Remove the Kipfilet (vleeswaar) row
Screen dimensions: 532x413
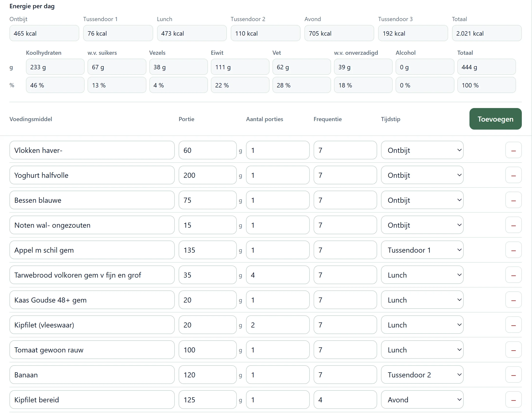click(513, 325)
